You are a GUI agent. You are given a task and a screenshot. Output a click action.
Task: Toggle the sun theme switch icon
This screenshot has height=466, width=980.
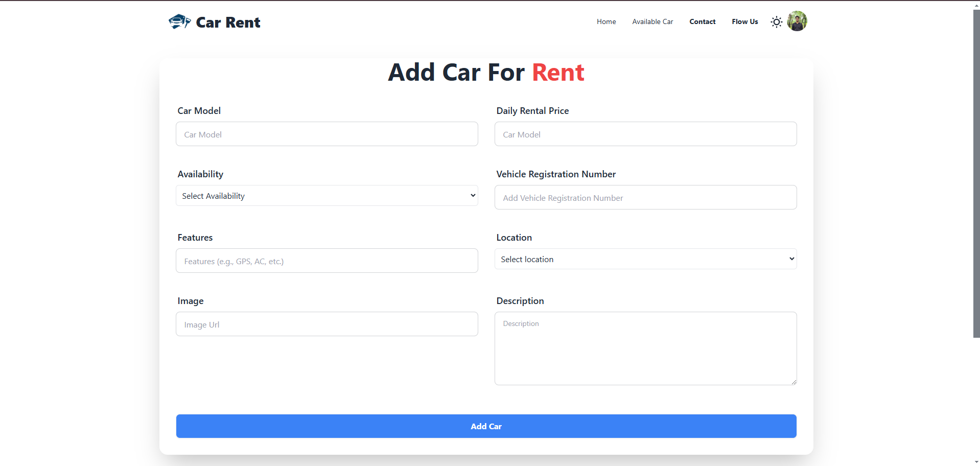click(776, 22)
